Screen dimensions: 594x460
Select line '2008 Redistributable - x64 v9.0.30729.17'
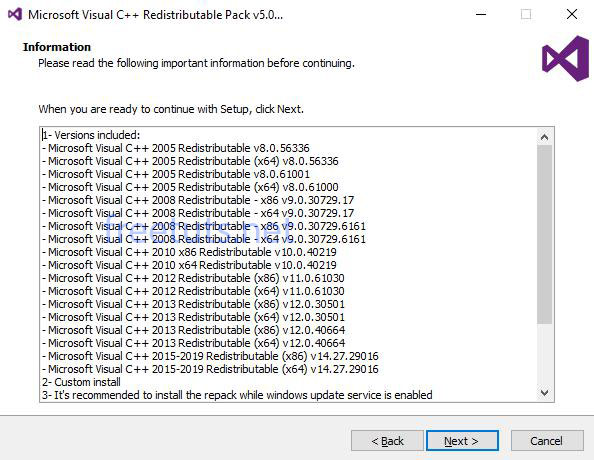click(x=198, y=213)
